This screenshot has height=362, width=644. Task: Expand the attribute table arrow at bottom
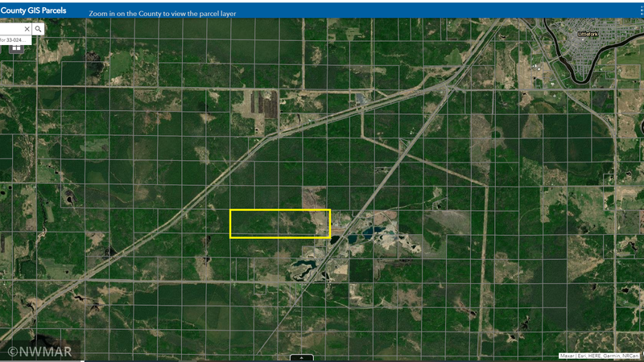(x=301, y=357)
